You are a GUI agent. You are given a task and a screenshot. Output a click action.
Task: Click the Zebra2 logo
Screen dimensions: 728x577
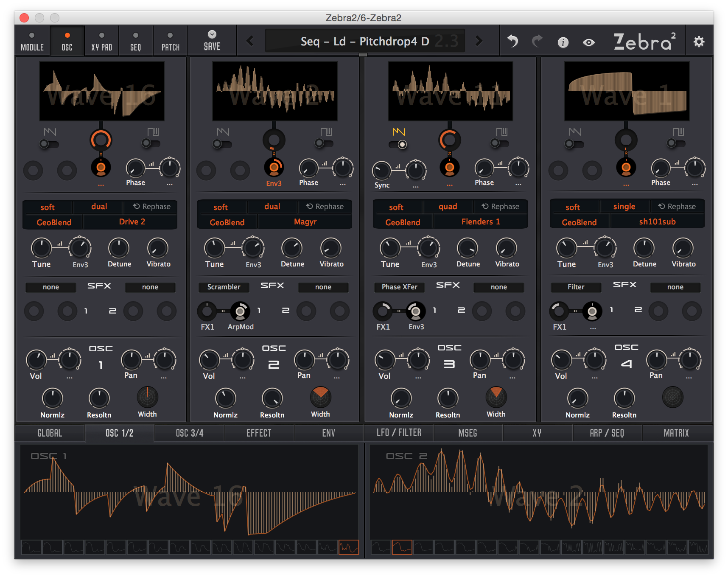point(645,41)
